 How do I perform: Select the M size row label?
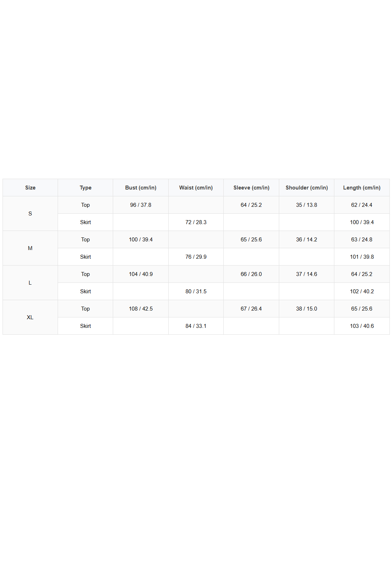point(30,248)
